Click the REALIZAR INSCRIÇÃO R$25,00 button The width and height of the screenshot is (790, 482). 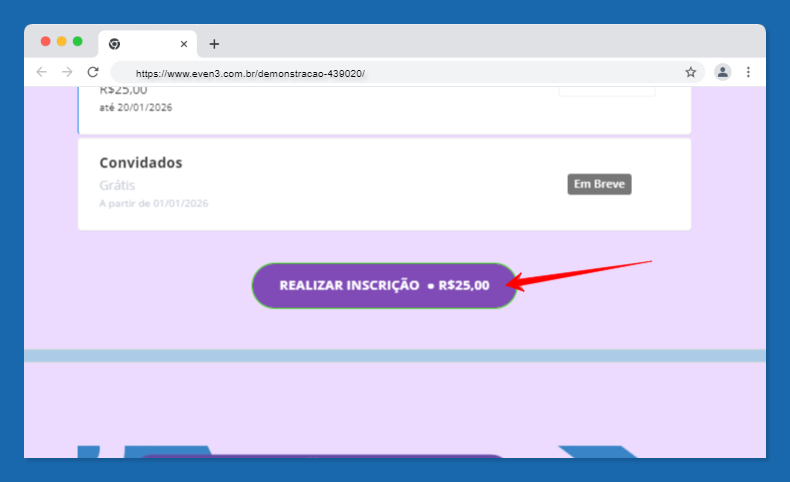click(x=384, y=285)
